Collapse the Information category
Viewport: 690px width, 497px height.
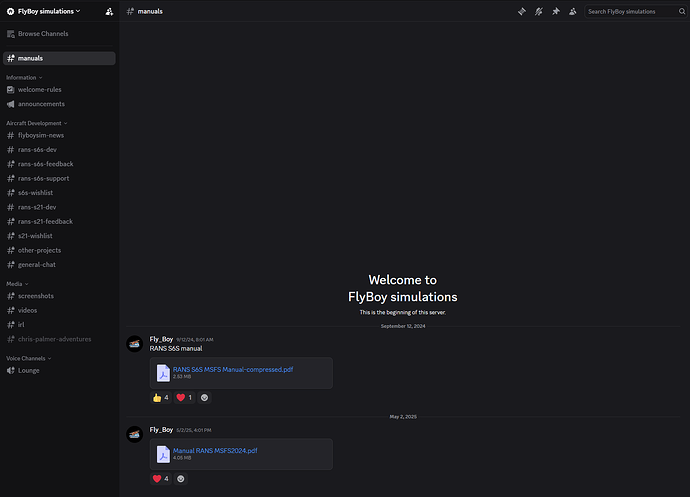(24, 77)
